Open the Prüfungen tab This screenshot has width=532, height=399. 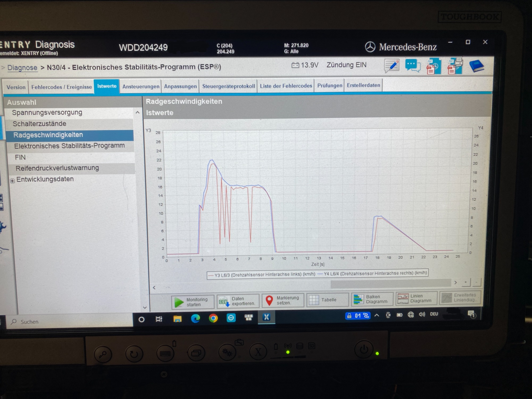click(x=330, y=86)
